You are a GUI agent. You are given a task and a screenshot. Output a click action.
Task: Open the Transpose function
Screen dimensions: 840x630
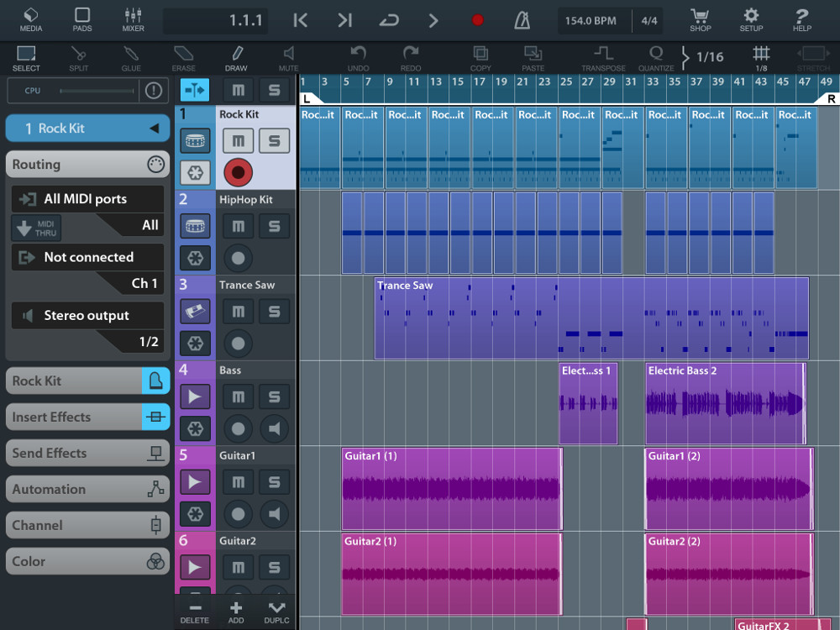pyautogui.click(x=603, y=59)
